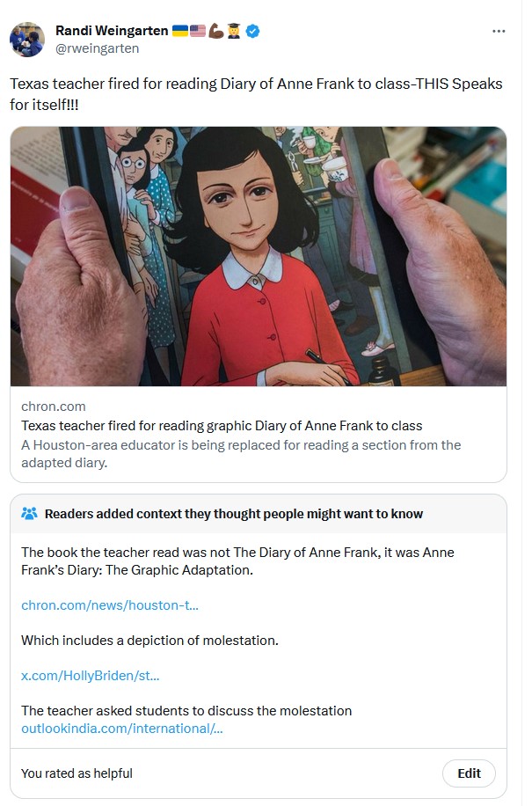Click the 'You rated as helpful' text
Viewport: 532px width, 806px height.
point(77,773)
